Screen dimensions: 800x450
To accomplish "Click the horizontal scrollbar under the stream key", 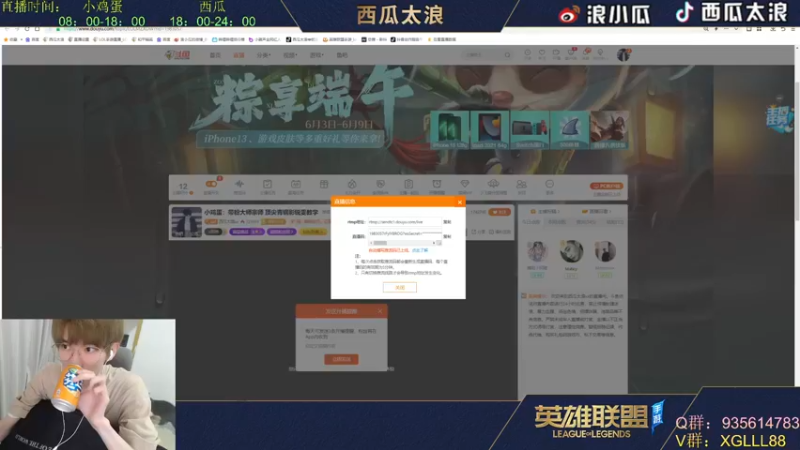I will [x=404, y=243].
